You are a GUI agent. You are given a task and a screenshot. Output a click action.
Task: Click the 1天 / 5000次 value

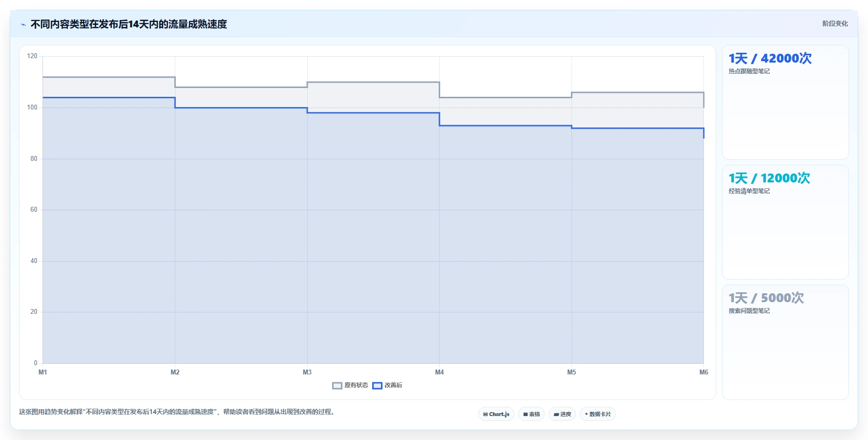click(766, 298)
